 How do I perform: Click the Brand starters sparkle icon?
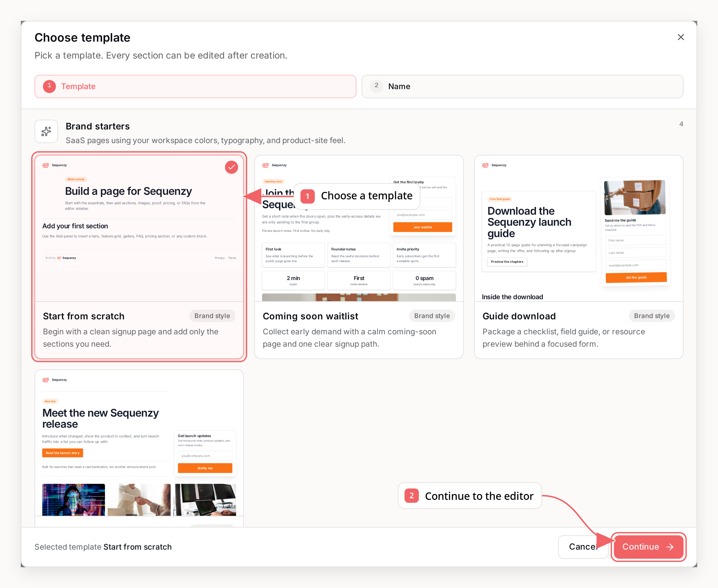pos(46,131)
